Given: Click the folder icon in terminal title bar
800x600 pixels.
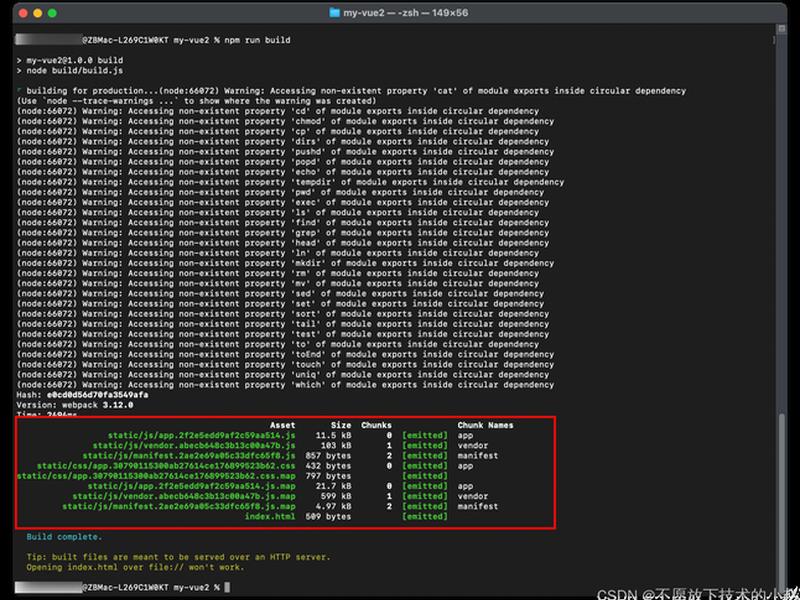Looking at the screenshot, I should 334,13.
